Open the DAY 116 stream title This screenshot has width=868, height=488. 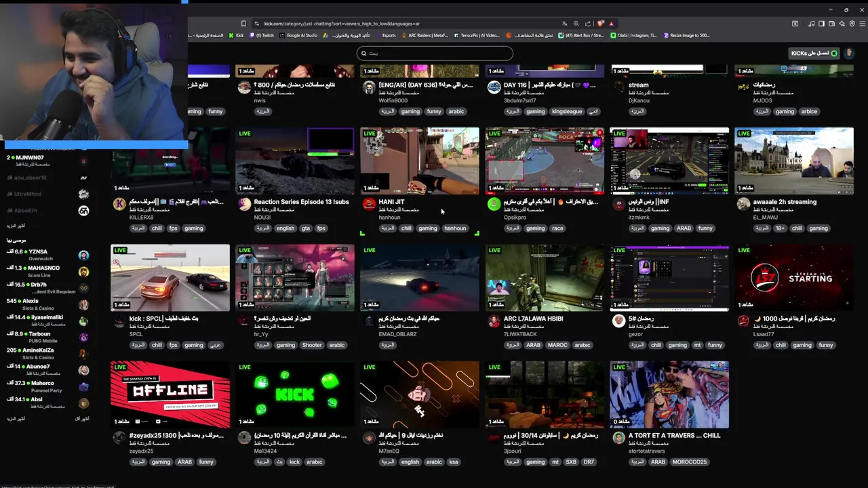point(550,85)
